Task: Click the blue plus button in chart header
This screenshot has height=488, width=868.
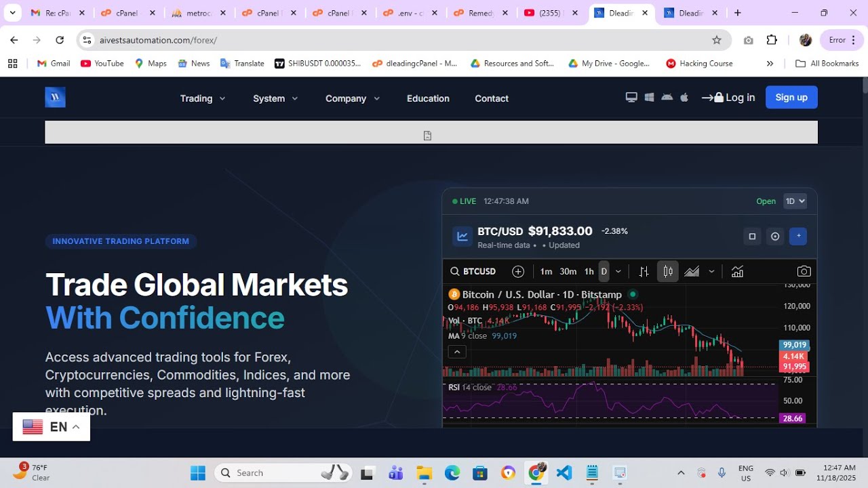Action: (x=798, y=237)
